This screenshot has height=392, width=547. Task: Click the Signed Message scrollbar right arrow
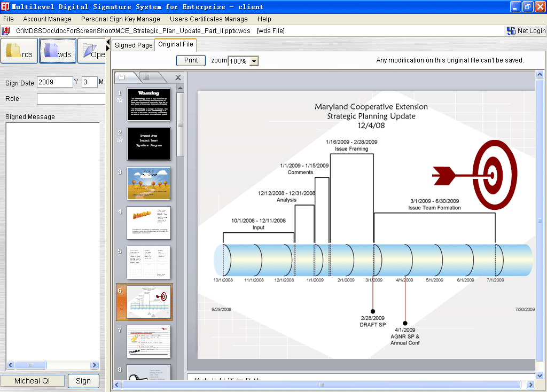pyautogui.click(x=94, y=365)
